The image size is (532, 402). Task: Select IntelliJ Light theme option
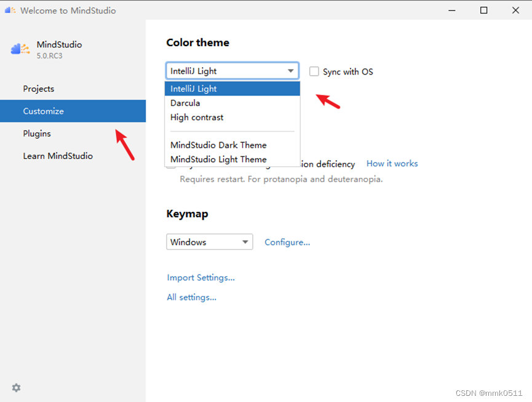pyautogui.click(x=232, y=89)
